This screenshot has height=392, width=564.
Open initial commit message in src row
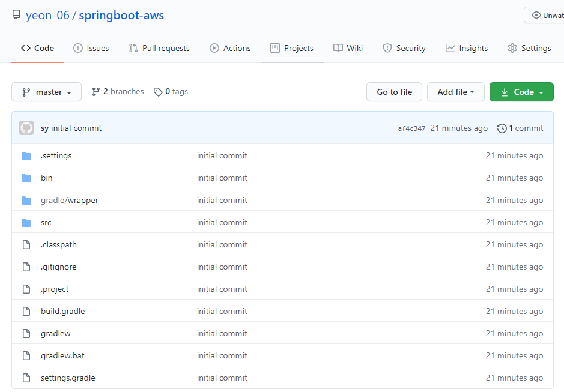click(x=222, y=222)
